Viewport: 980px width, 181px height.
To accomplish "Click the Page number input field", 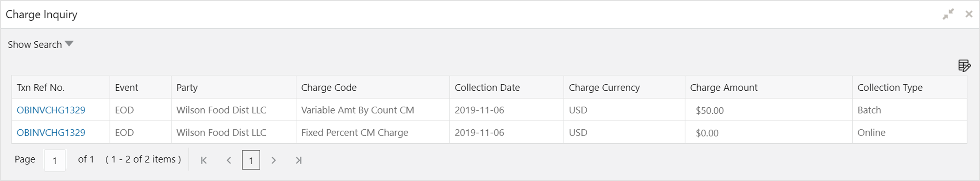I will pos(55,160).
